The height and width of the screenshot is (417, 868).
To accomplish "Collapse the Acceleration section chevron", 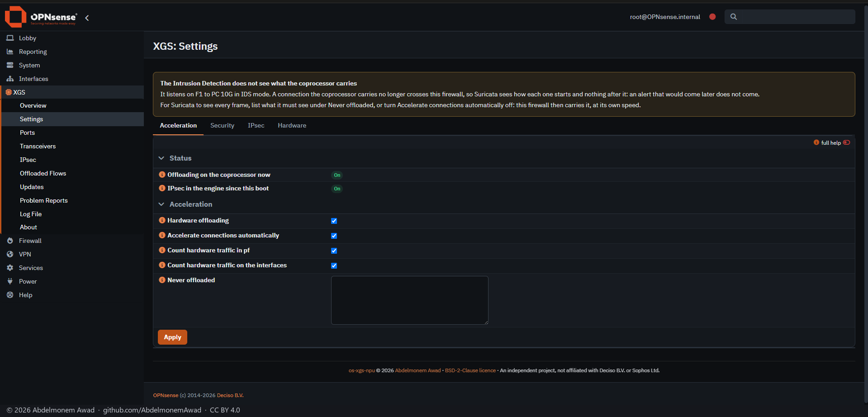I will 161,204.
